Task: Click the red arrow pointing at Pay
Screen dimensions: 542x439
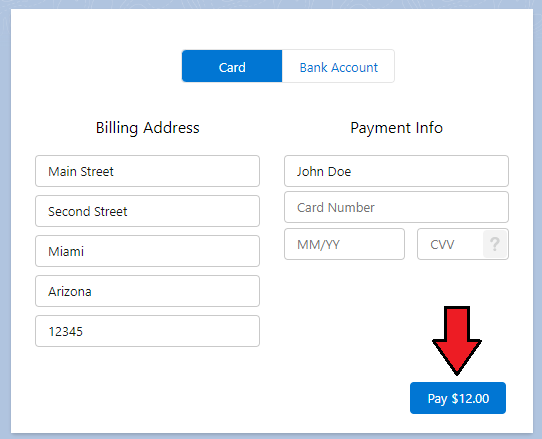Action: 457,340
